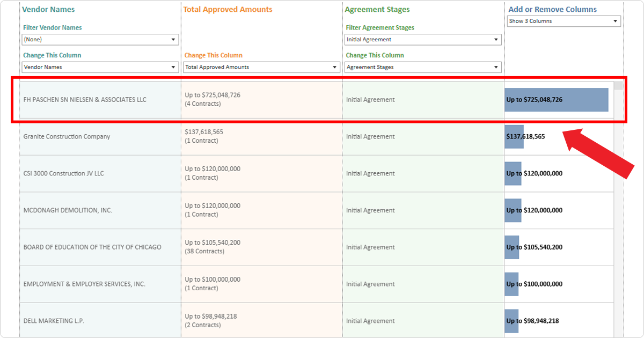Click Initial Agreement in FH PASCHEN row
644x338 pixels.
click(370, 100)
